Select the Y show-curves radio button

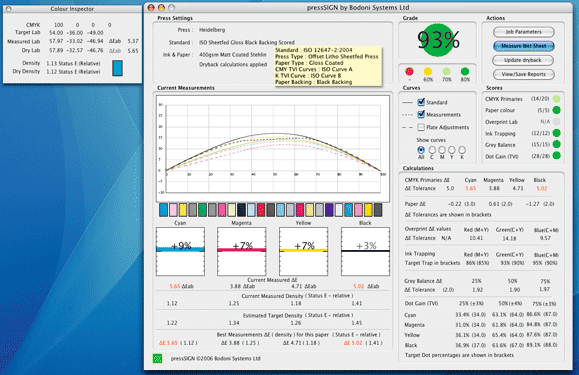pyautogui.click(x=452, y=150)
